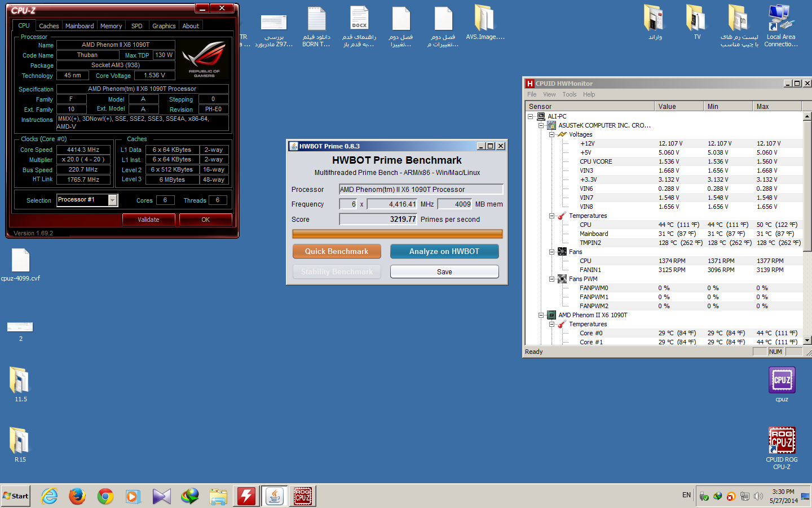
Task: Collapse the Phenom Temperatures node
Action: [x=552, y=324]
